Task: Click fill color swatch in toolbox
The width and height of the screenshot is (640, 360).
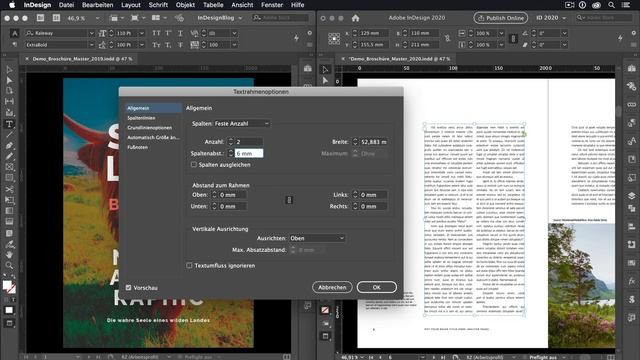Action: (x=7, y=285)
